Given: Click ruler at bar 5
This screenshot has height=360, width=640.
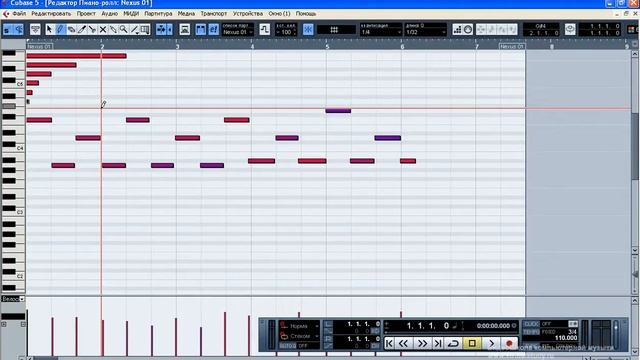Looking at the screenshot, I should pos(327,47).
